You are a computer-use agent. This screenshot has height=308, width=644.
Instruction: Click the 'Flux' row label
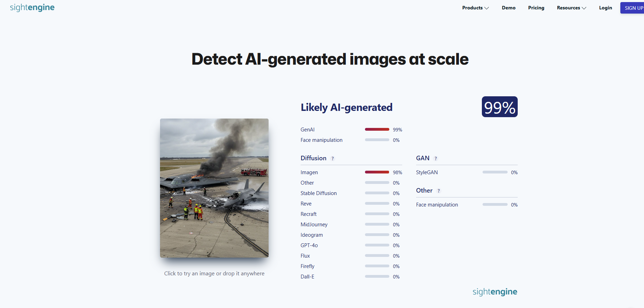[x=305, y=256]
